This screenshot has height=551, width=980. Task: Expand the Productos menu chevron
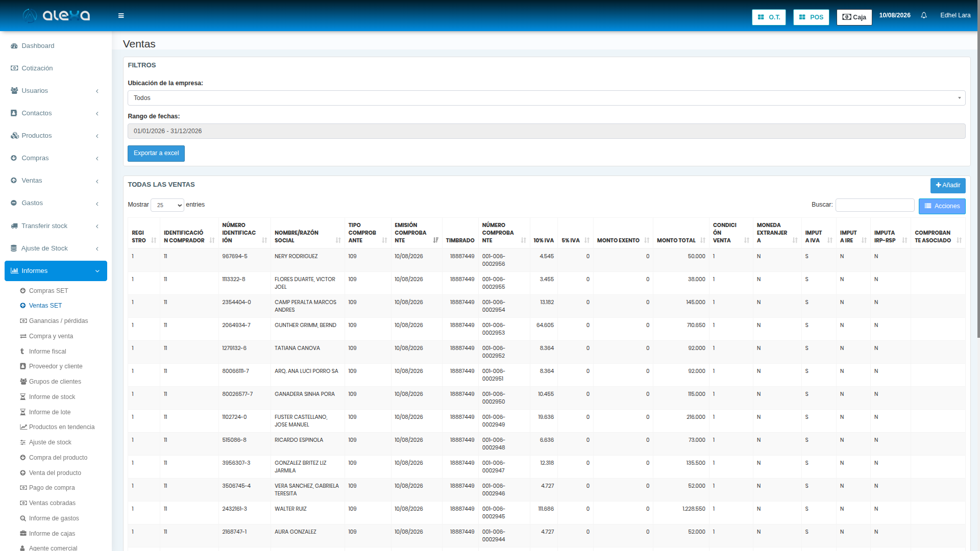[97, 136]
